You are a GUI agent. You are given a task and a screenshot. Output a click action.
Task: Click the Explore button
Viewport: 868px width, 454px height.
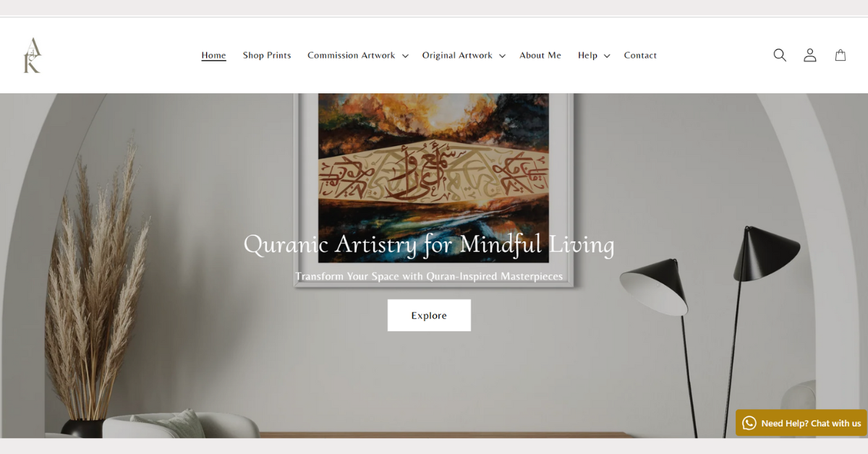[429, 315]
